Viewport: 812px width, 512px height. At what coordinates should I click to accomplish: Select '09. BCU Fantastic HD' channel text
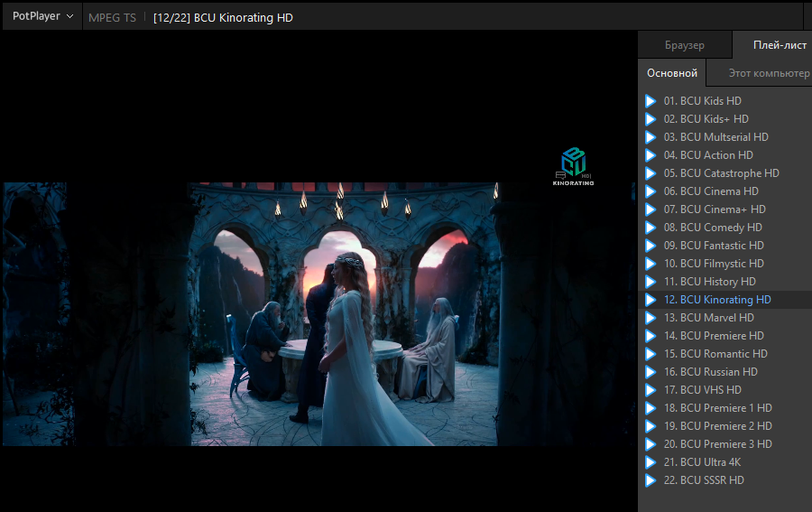point(714,246)
